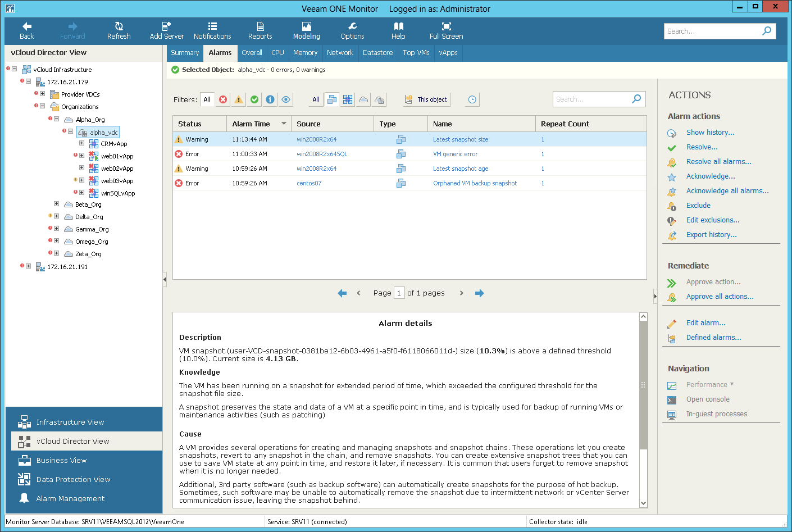Click the page number input field

(x=399, y=293)
